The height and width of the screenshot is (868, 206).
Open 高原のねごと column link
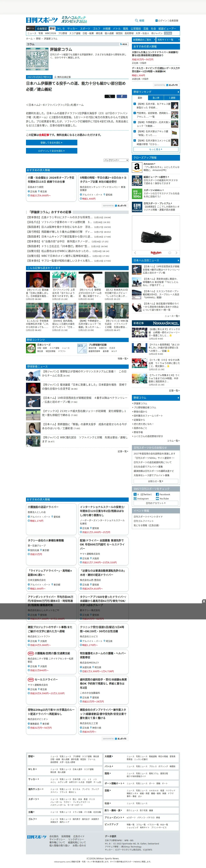[x=141, y=428]
